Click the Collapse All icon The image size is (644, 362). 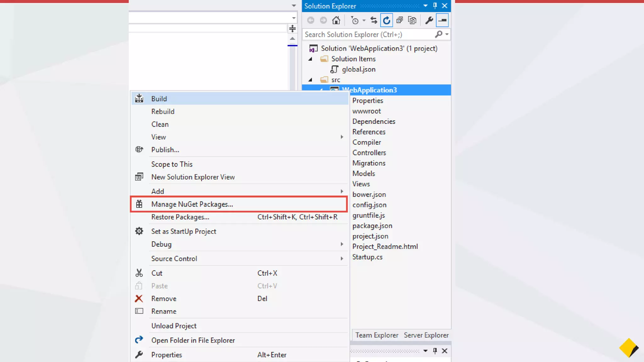pyautogui.click(x=400, y=20)
